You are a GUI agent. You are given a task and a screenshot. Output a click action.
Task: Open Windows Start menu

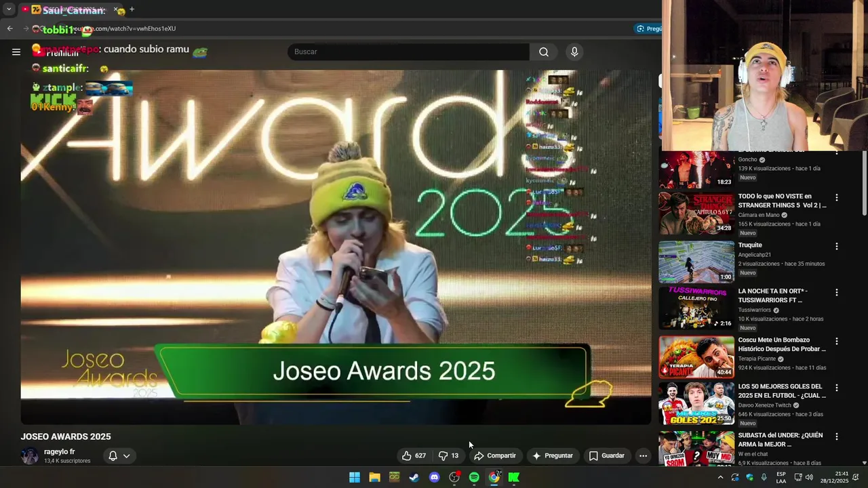355,477
